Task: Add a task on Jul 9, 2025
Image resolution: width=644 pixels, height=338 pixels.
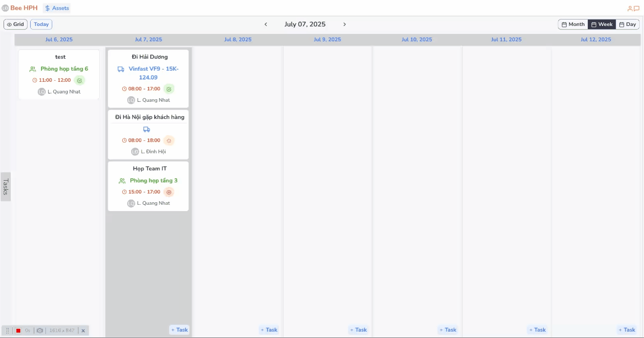Action: [358, 330]
